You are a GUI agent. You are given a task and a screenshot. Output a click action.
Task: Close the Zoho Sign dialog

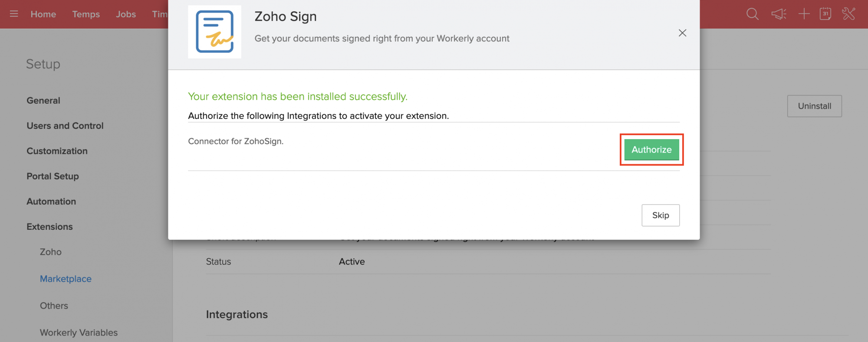[x=682, y=33]
